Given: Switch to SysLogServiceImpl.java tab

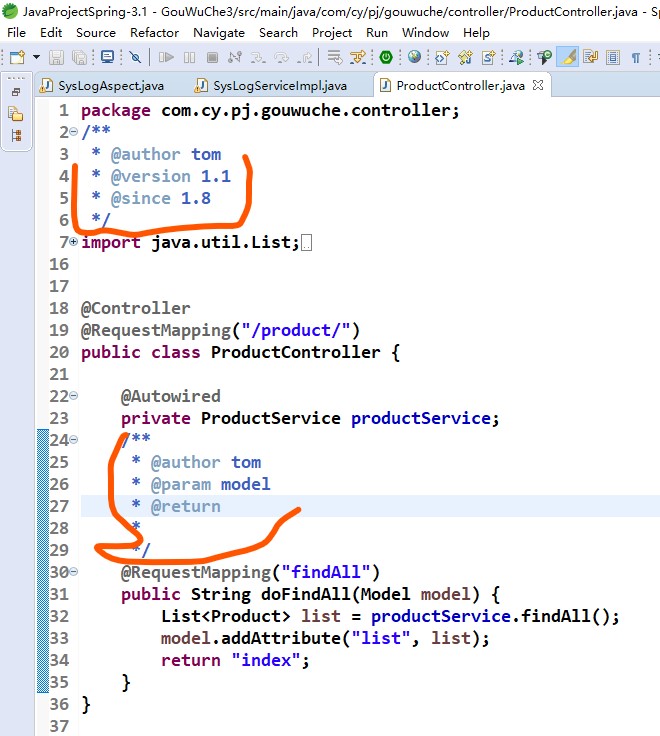Looking at the screenshot, I should tap(271, 85).
